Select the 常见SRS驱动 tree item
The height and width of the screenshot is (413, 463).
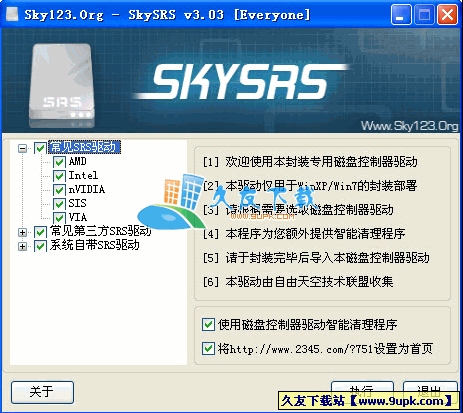point(84,147)
